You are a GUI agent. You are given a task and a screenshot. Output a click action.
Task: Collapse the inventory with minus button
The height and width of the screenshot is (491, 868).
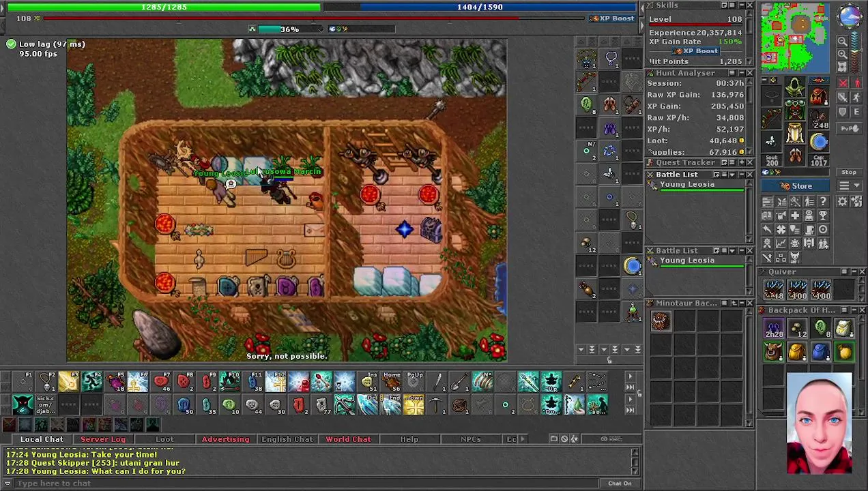click(x=764, y=80)
